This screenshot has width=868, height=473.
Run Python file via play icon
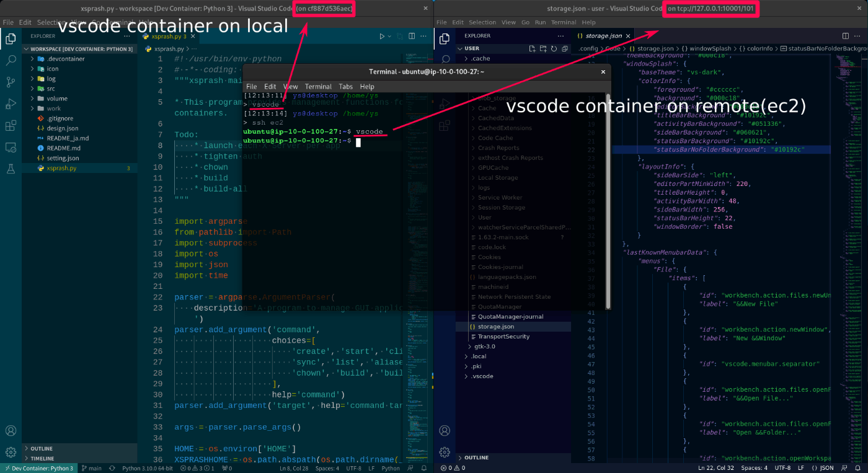383,37
